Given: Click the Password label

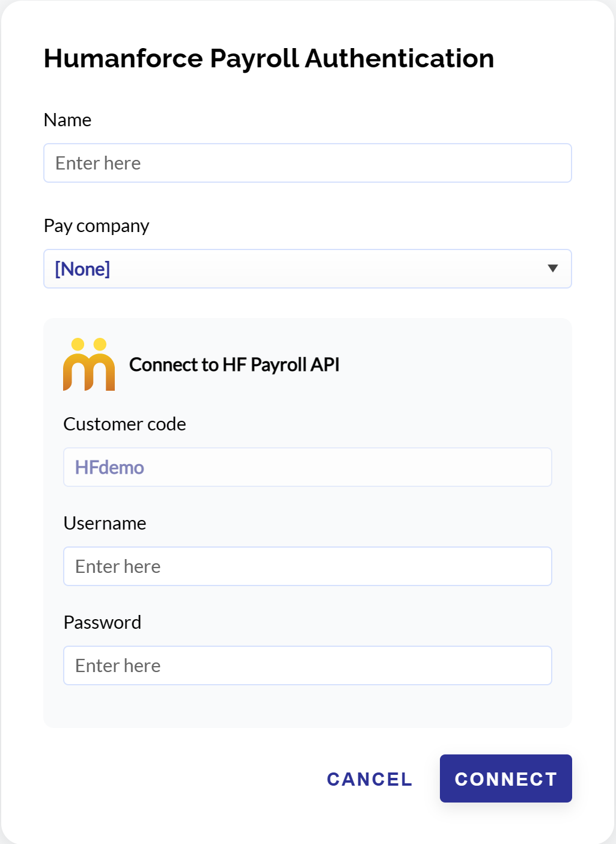Looking at the screenshot, I should point(102,622).
